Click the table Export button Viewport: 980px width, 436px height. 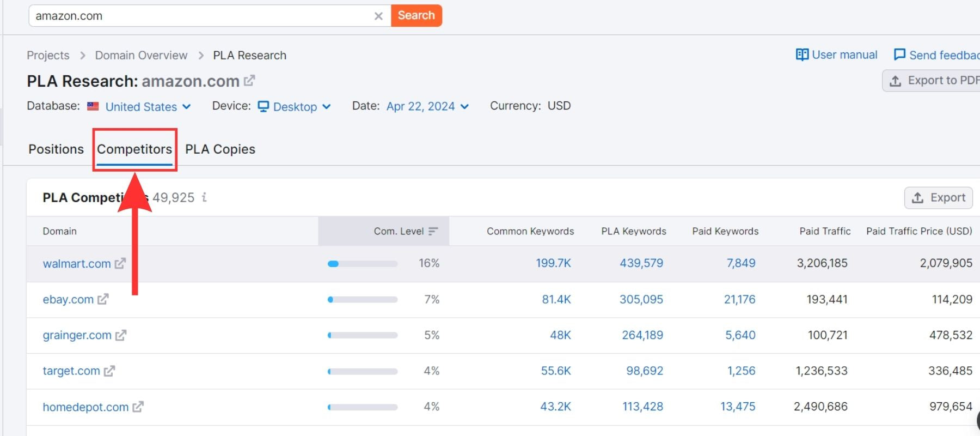click(939, 197)
